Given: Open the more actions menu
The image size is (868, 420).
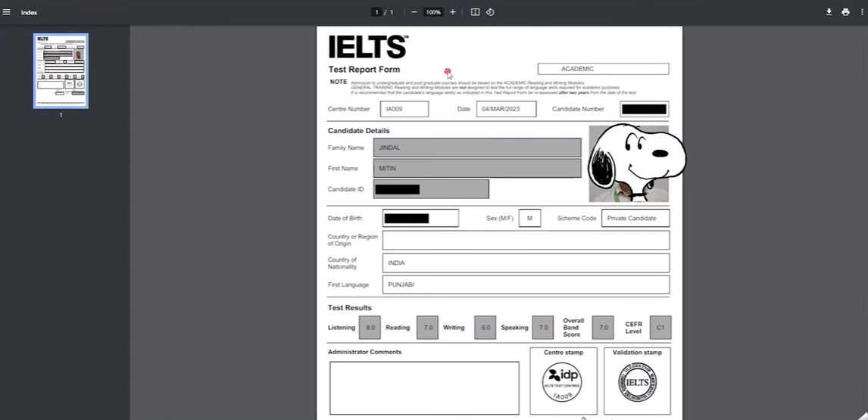Looking at the screenshot, I should tap(863, 12).
